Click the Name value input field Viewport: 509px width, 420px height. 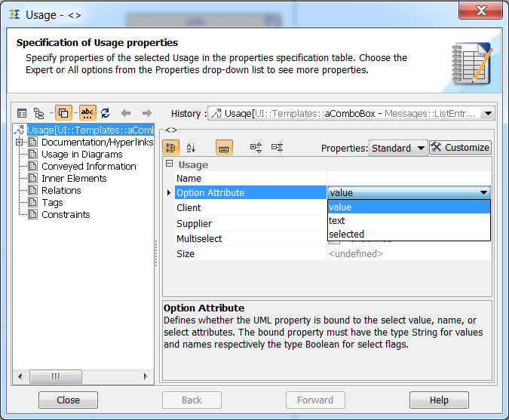coord(409,178)
